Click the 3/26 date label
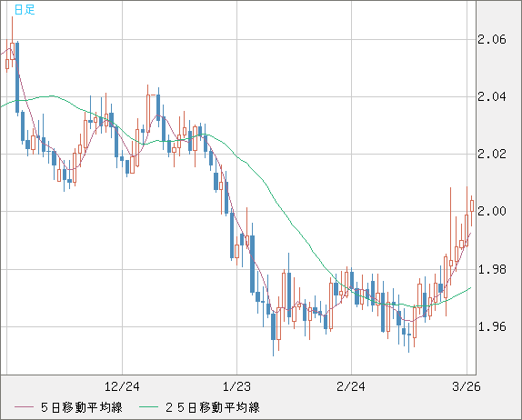The width and height of the screenshot is (522, 420). 467,386
